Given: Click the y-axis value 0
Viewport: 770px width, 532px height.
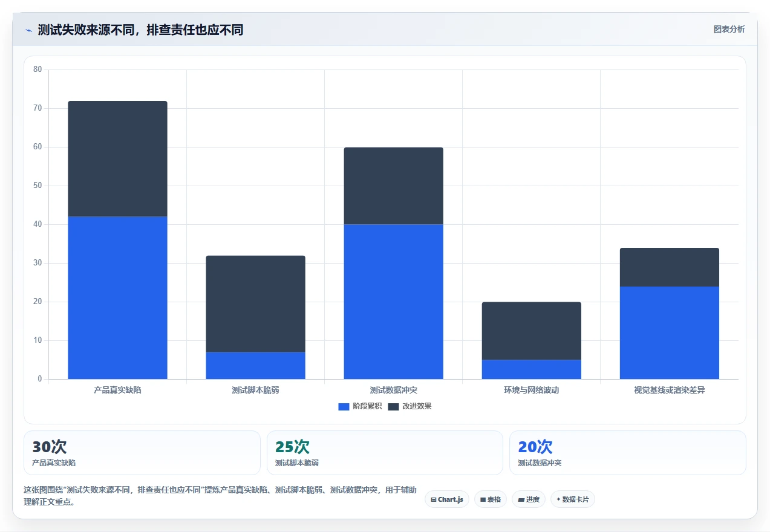Looking at the screenshot, I should pos(40,379).
